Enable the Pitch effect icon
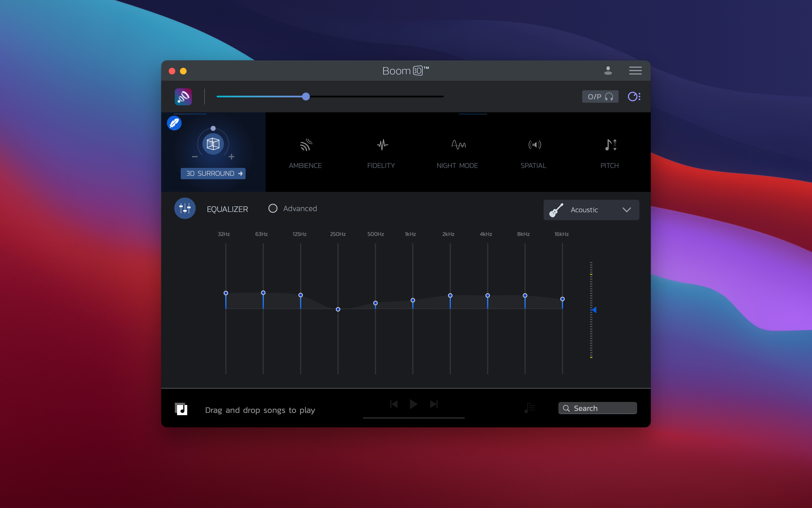Viewport: 812px width, 508px height. (x=611, y=145)
